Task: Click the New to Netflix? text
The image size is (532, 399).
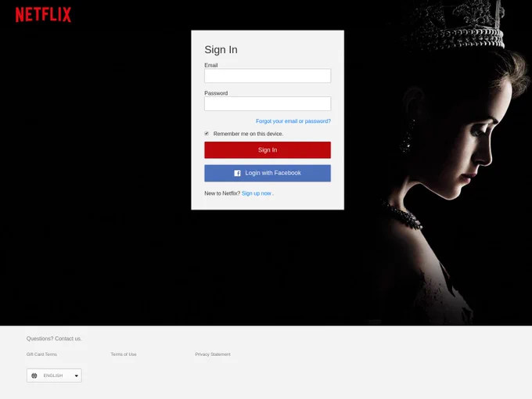Action: 222,193
